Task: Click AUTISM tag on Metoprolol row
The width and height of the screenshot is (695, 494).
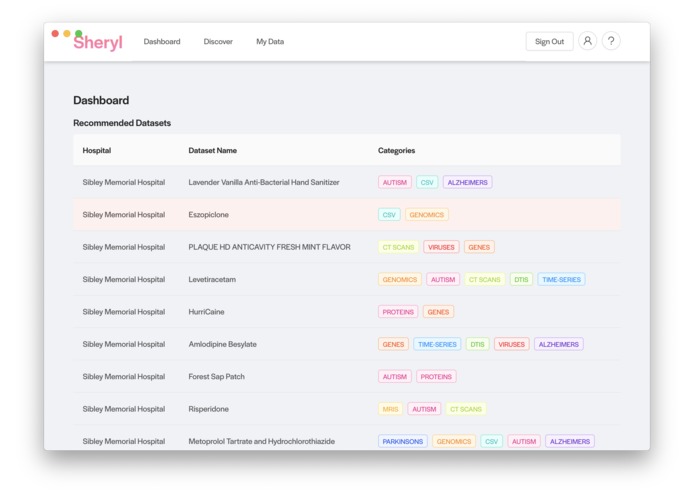Action: (524, 441)
